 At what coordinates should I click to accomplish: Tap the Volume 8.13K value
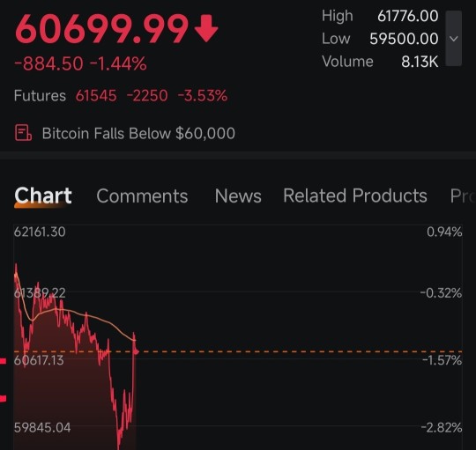(420, 62)
